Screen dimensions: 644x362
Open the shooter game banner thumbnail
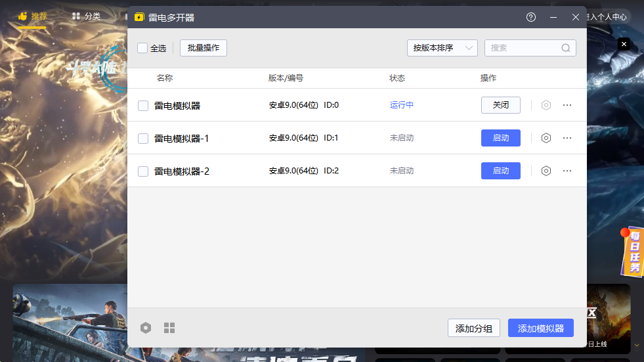(70, 323)
